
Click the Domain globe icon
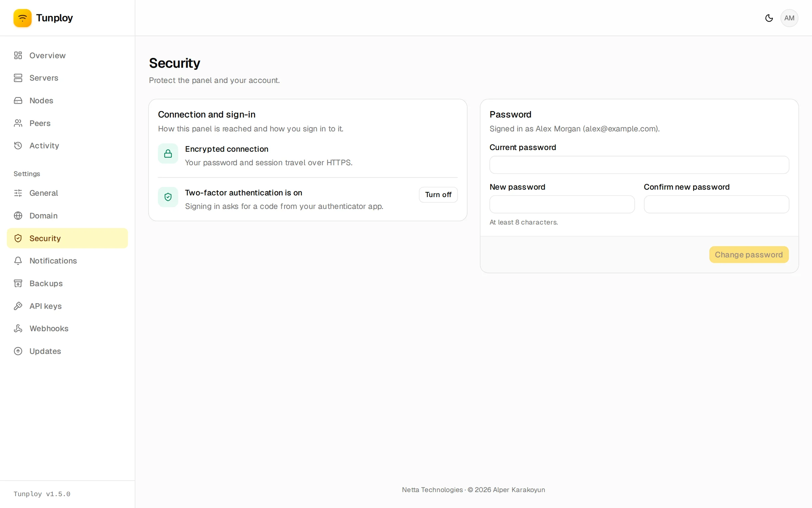(x=18, y=216)
